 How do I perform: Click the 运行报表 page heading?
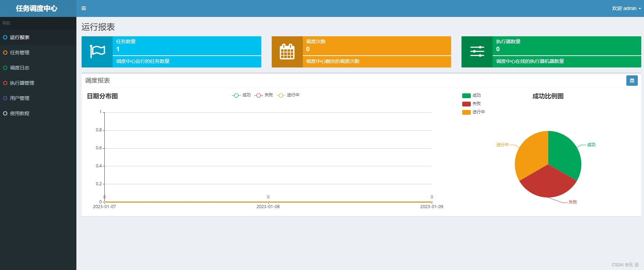(x=98, y=27)
